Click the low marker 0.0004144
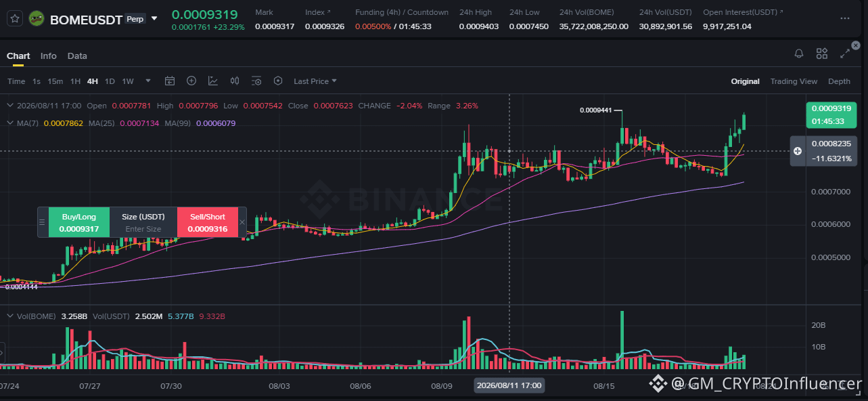Image resolution: width=868 pixels, height=401 pixels. coord(22,287)
